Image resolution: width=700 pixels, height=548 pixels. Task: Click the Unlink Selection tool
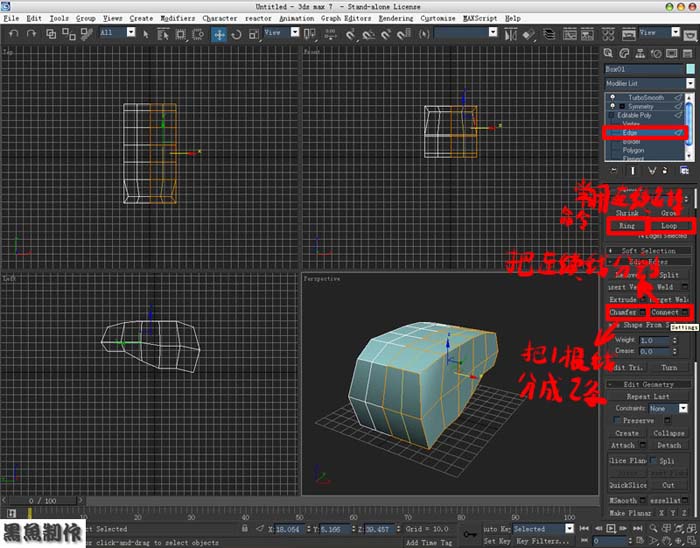pyautogui.click(x=69, y=34)
